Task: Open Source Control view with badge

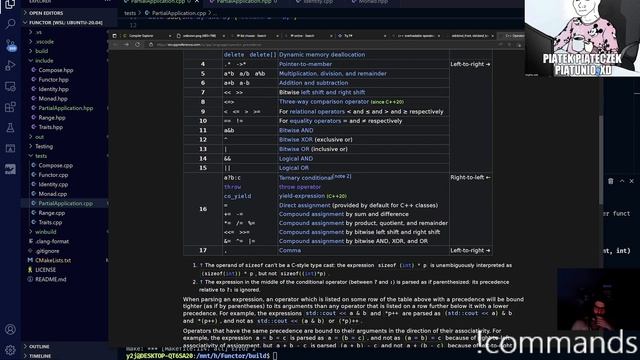Action: (11, 45)
